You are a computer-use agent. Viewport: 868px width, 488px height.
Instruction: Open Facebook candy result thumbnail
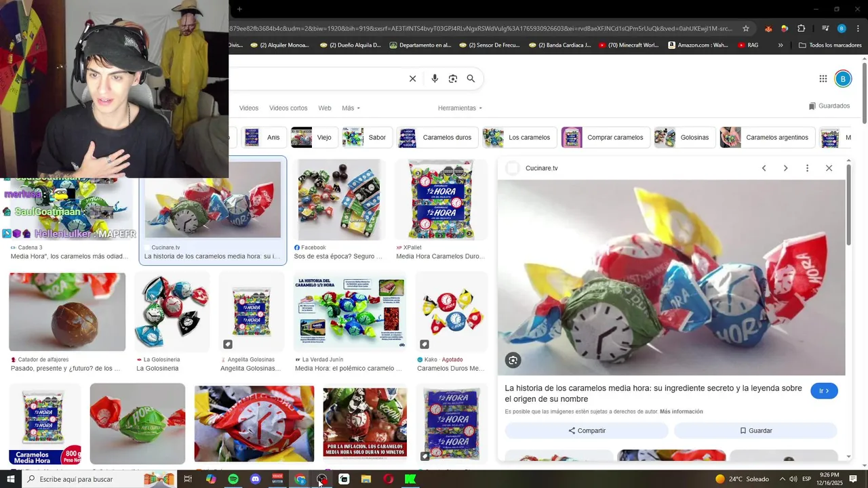coord(339,200)
